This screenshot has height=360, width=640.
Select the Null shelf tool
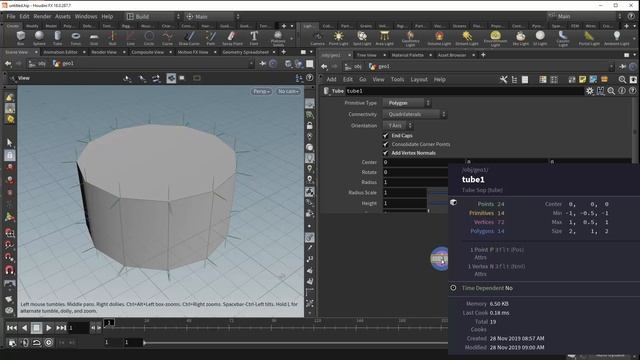point(112,38)
